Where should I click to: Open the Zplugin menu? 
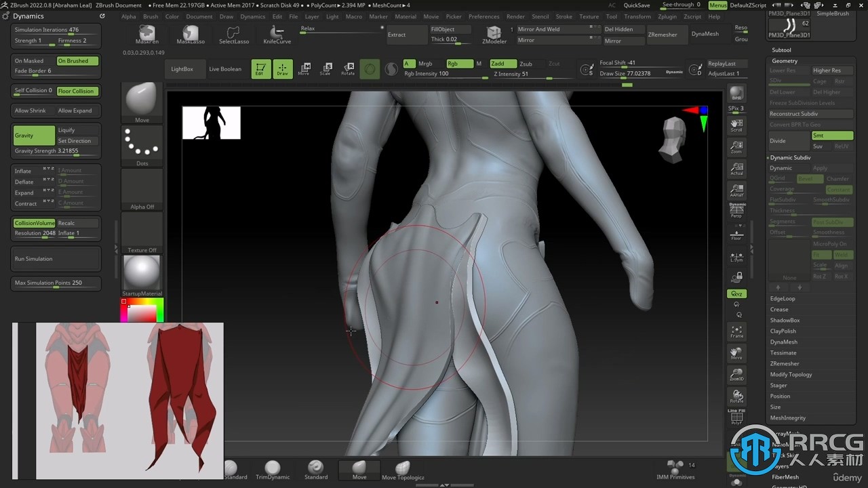(667, 16)
